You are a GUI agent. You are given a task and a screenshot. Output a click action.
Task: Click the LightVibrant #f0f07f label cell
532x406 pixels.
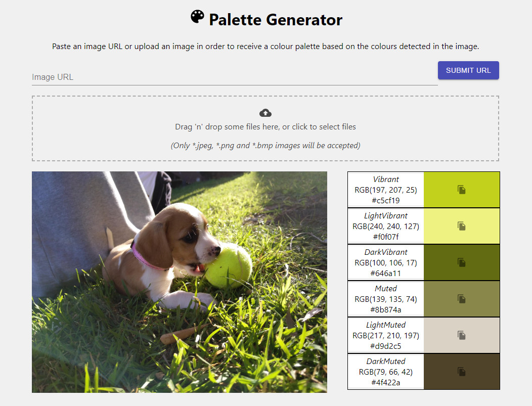tap(386, 226)
